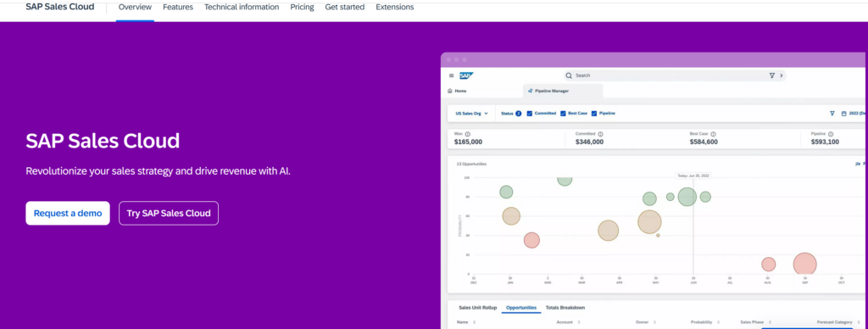Click the $165,000 Won value
The width and height of the screenshot is (868, 329).
[x=468, y=142]
